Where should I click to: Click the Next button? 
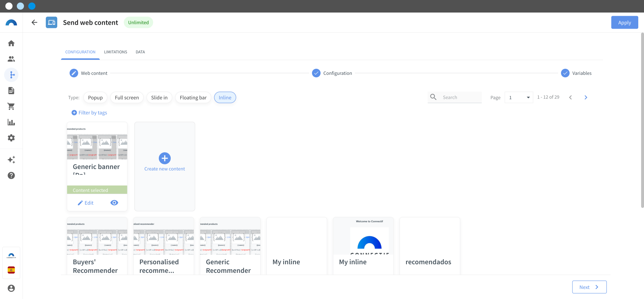589,287
